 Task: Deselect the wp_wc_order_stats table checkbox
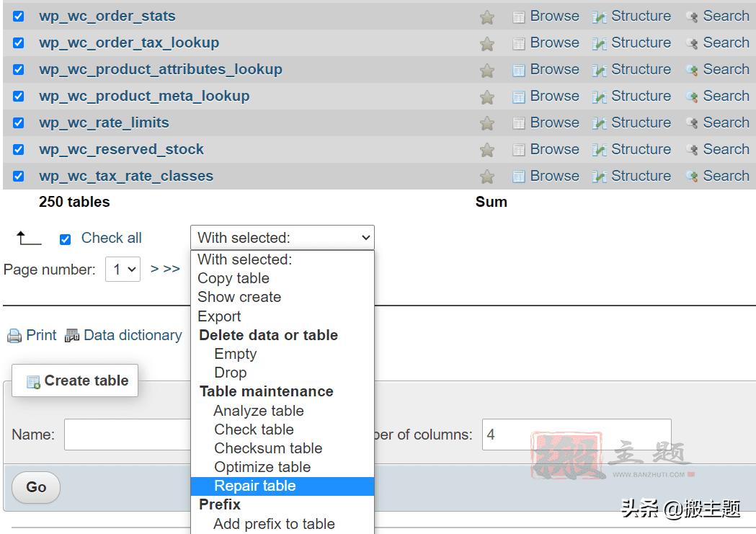point(19,17)
